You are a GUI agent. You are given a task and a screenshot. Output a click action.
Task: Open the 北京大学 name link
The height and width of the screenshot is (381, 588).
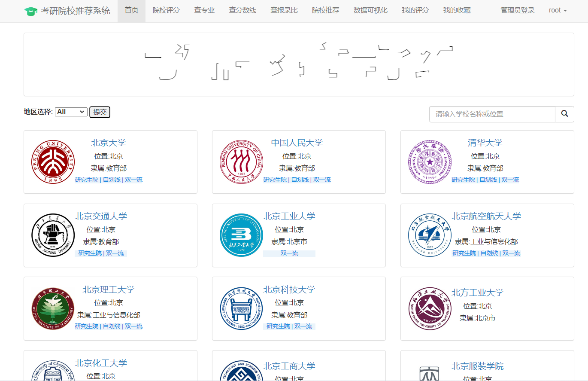tap(109, 143)
